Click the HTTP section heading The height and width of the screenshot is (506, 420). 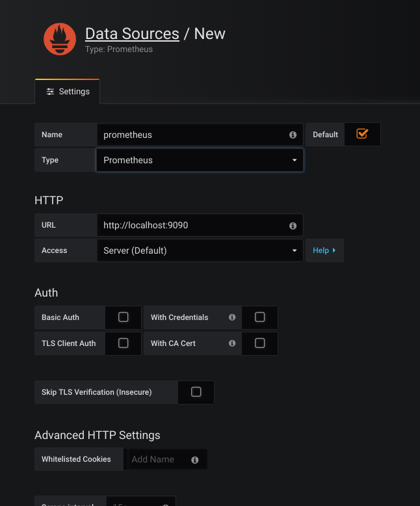pyautogui.click(x=49, y=200)
